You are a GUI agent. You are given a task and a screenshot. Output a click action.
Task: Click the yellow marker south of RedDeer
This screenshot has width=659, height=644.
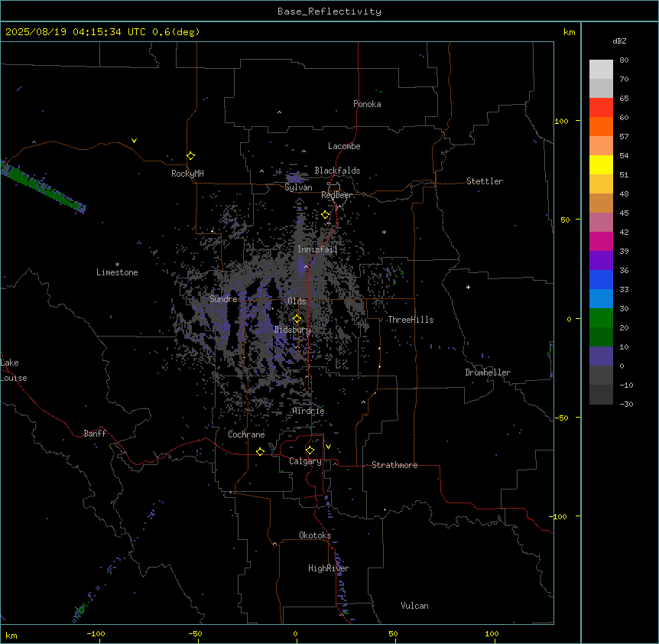326,215
